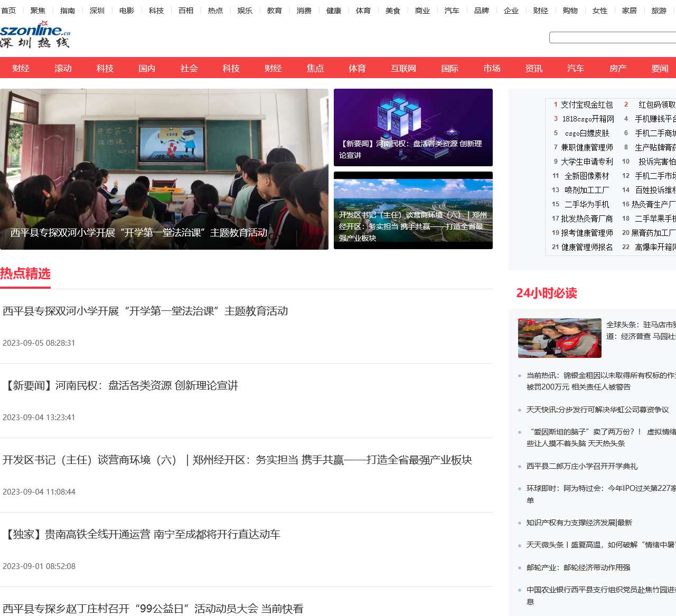Select 焦点 tab in red bar

[315, 68]
